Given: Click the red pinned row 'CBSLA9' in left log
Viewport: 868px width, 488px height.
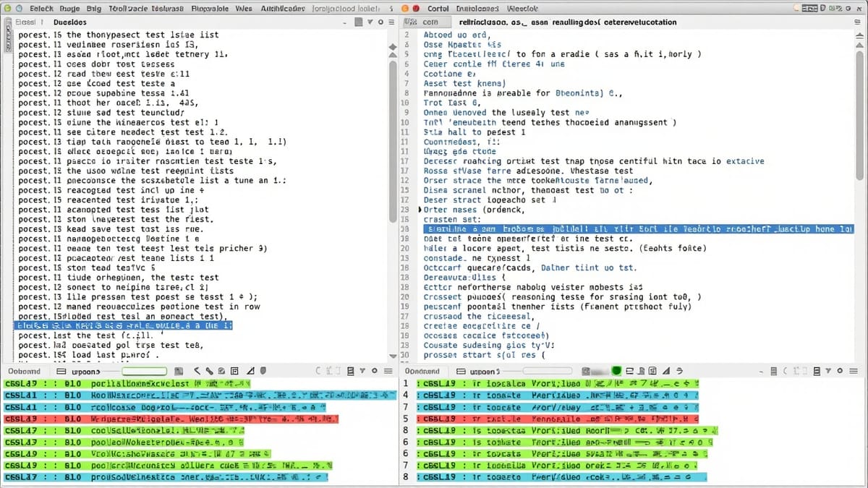Looking at the screenshot, I should (171, 419).
